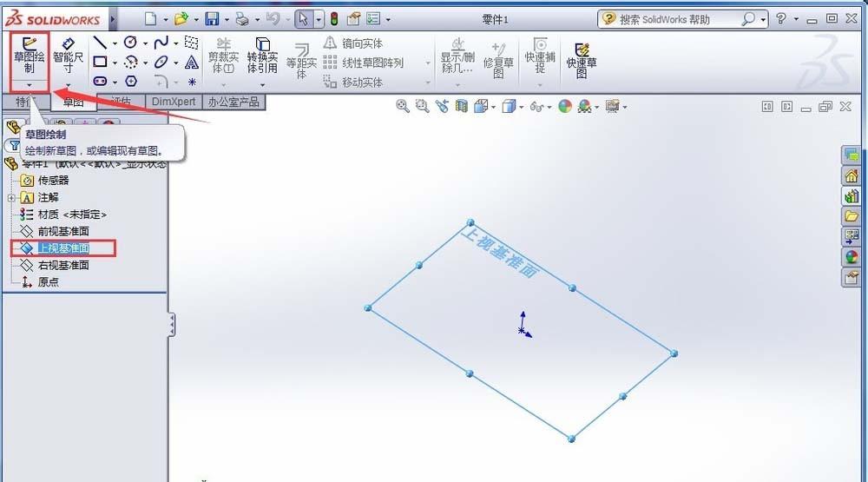Screen dimensions: 868x482
Task: Click Move Entities (移动实体)
Action: [354, 82]
